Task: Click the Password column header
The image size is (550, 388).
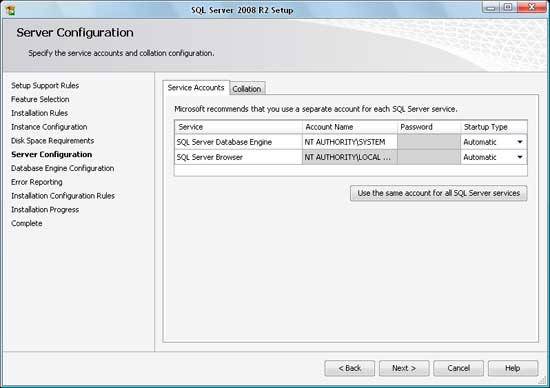Action: coord(429,127)
